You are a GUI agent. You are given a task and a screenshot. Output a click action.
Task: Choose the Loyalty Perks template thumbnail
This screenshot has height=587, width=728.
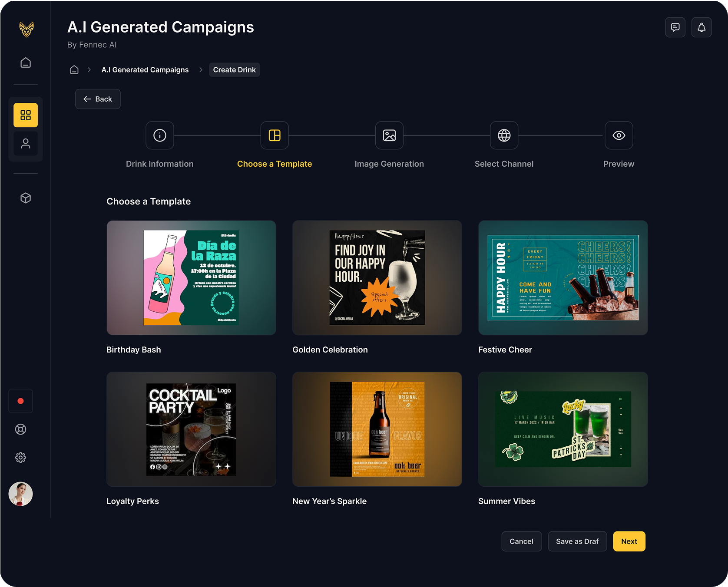pyautogui.click(x=191, y=429)
